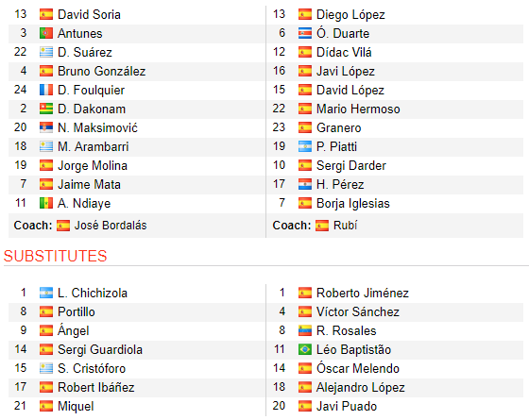Click the Venezuela flag beside R. Rosales
529x420 pixels.
(304, 330)
